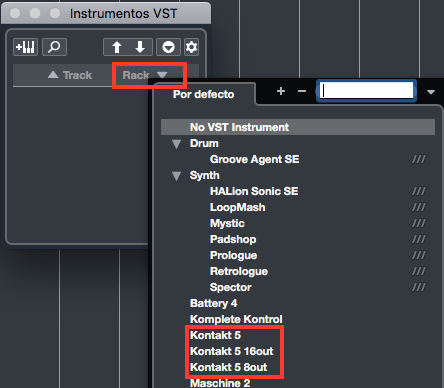Close the Instrumentos VST window
444x388 pixels.
point(15,13)
